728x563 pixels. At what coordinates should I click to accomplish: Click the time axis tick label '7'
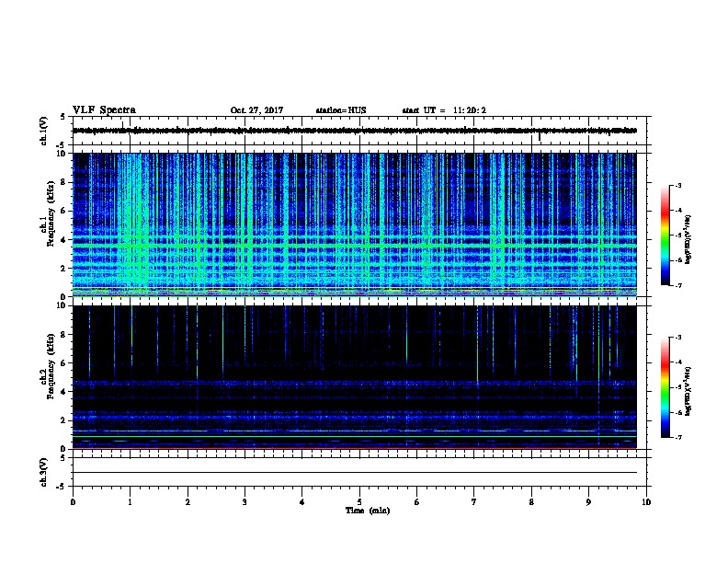click(474, 502)
